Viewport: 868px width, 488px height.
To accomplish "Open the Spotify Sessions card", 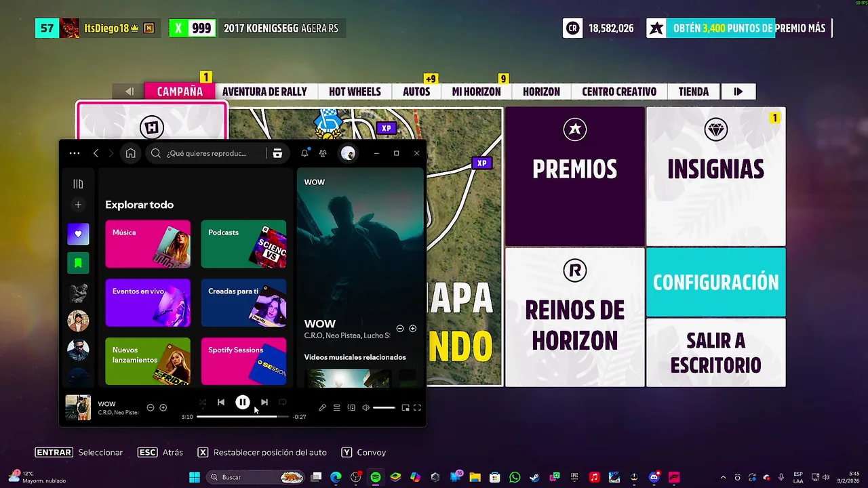I will 243,361.
